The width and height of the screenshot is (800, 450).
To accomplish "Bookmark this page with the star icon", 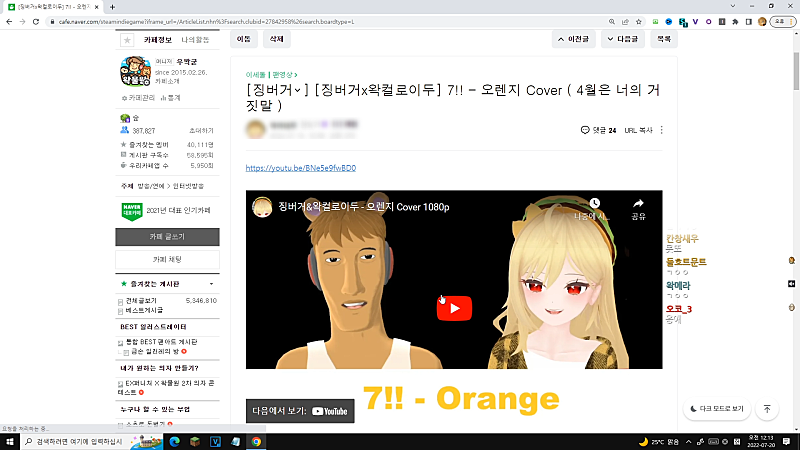I will 639,22.
